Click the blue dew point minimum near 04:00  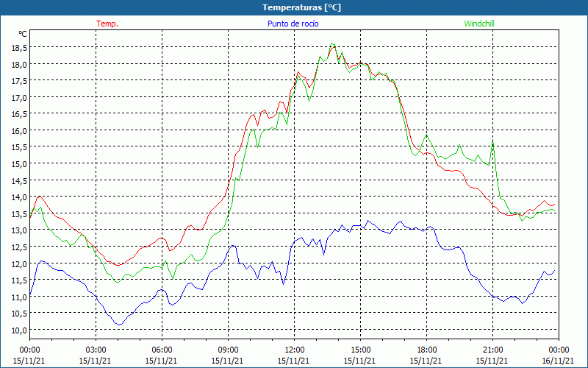coord(119,325)
